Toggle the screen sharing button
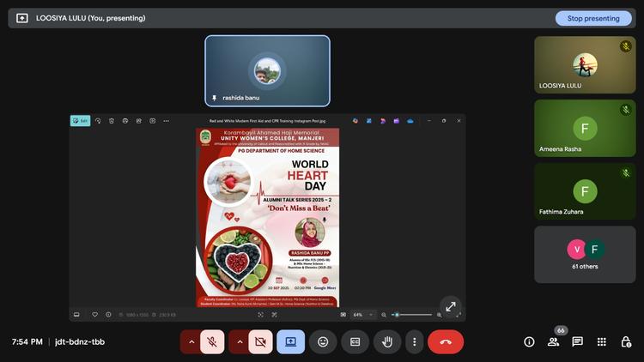Screen dimensions: 644x362 (290, 341)
